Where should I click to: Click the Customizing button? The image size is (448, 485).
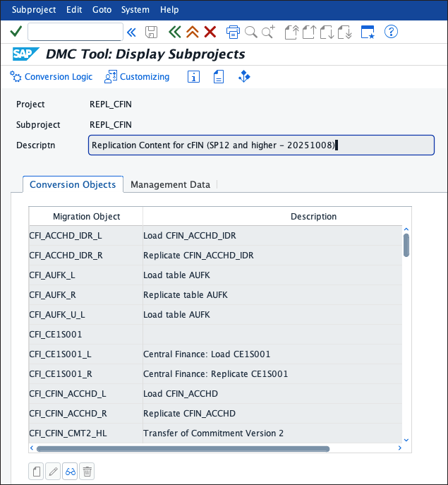point(137,77)
